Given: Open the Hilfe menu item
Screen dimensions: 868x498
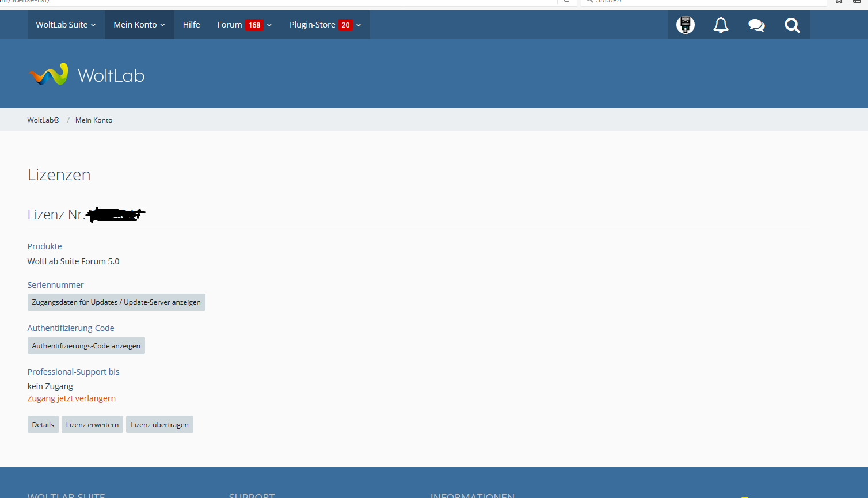Looking at the screenshot, I should coord(191,25).
